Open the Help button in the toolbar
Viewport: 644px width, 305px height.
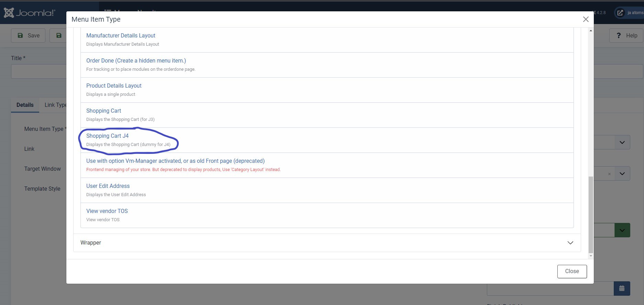pos(626,35)
